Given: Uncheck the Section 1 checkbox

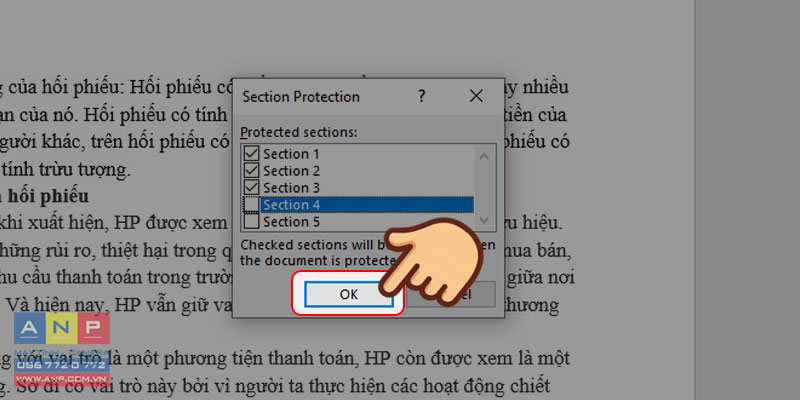Looking at the screenshot, I should (252, 154).
